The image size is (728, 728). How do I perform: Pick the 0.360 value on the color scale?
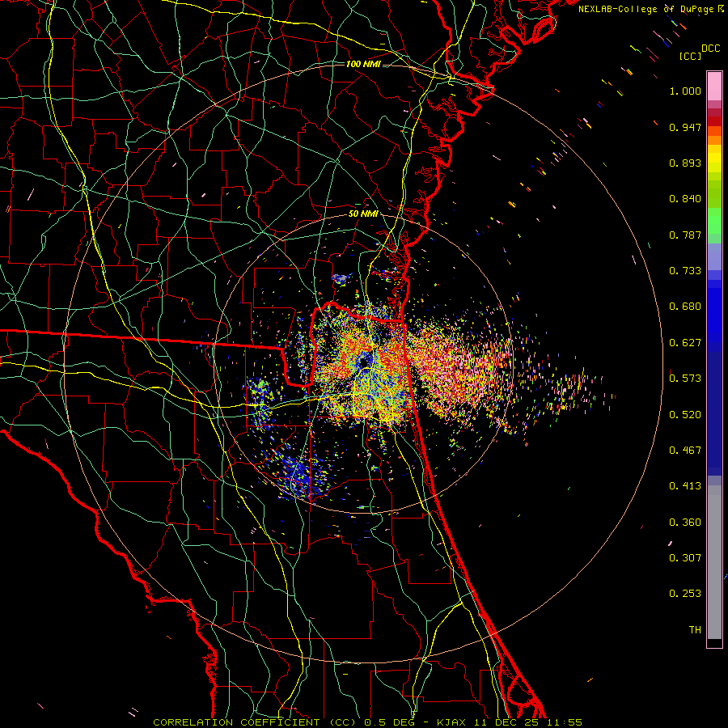pyautogui.click(x=685, y=523)
